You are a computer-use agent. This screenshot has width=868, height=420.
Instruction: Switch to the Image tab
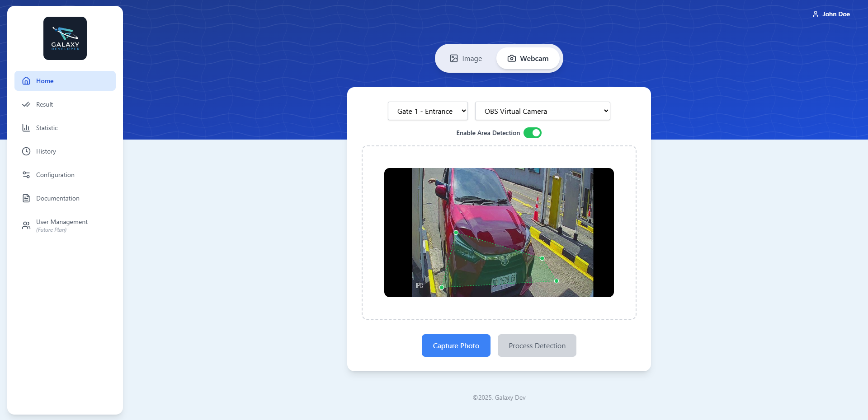coord(466,59)
